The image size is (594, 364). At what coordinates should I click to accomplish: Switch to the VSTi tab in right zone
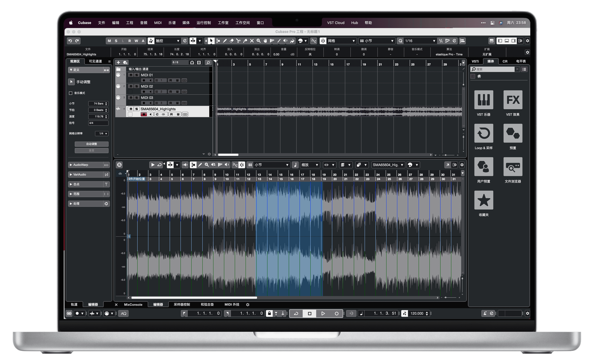tap(475, 61)
